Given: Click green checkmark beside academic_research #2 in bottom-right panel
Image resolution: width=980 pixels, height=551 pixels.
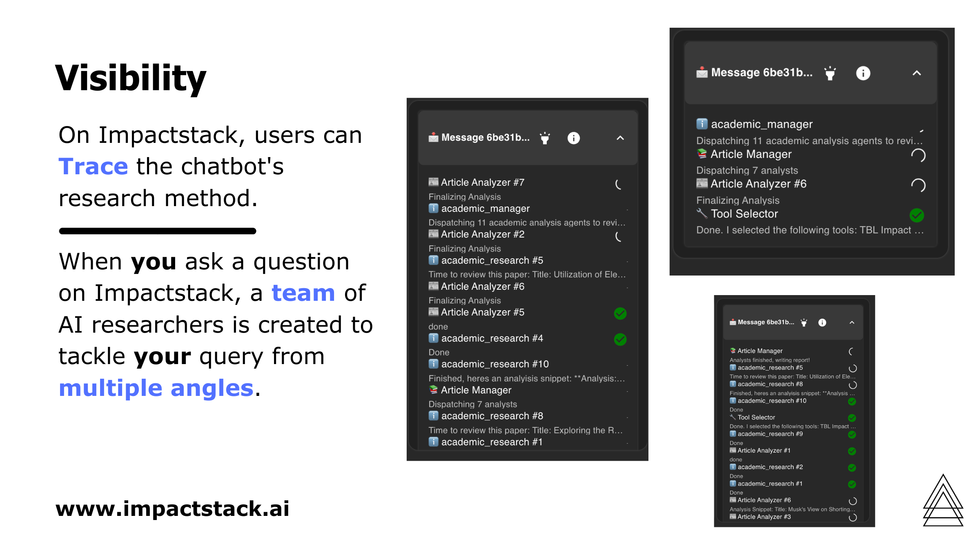Looking at the screenshot, I should tap(852, 468).
